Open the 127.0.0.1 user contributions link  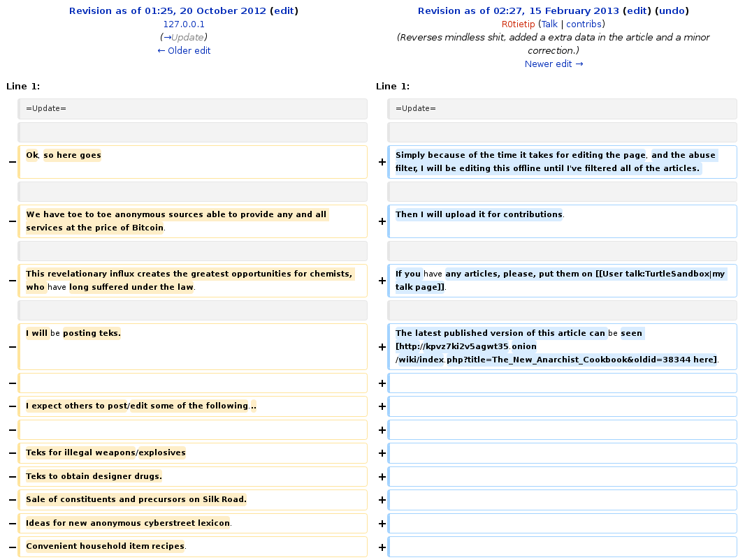[x=184, y=24]
